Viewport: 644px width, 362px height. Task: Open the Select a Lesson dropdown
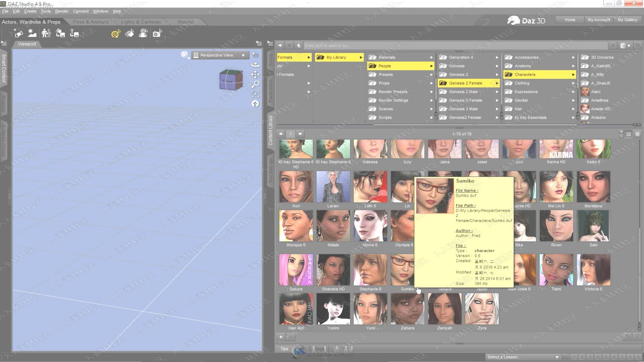click(523, 357)
